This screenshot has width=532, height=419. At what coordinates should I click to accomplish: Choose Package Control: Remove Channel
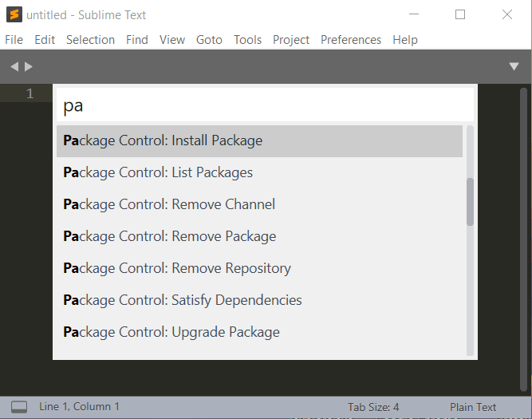coord(259,205)
